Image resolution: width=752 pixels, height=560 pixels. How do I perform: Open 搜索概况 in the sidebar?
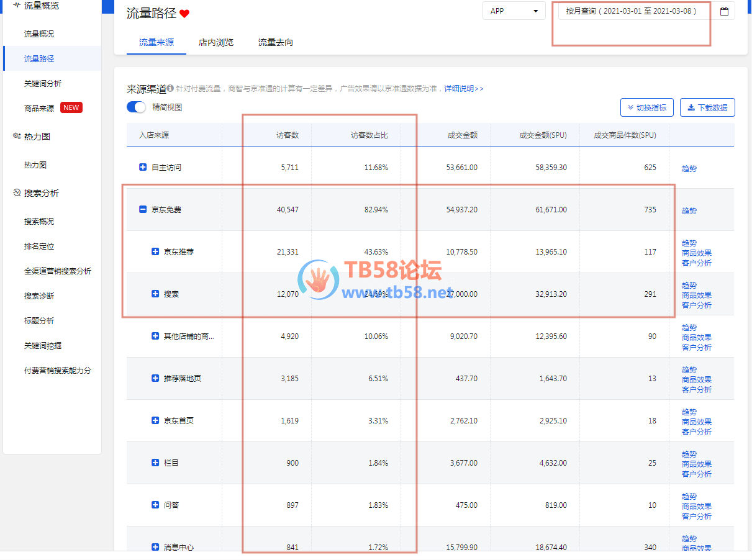pos(39,221)
